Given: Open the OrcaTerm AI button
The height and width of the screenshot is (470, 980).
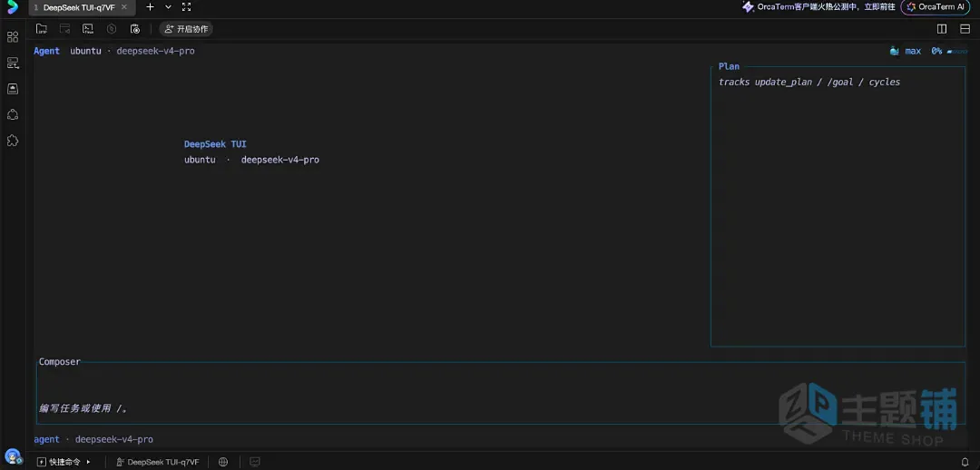Looking at the screenshot, I should click(x=936, y=7).
